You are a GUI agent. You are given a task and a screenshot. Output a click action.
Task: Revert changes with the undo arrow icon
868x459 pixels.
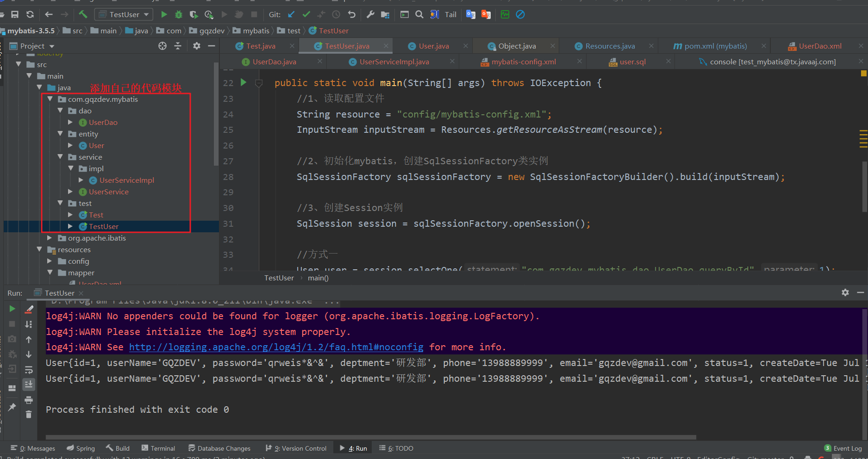pos(352,14)
